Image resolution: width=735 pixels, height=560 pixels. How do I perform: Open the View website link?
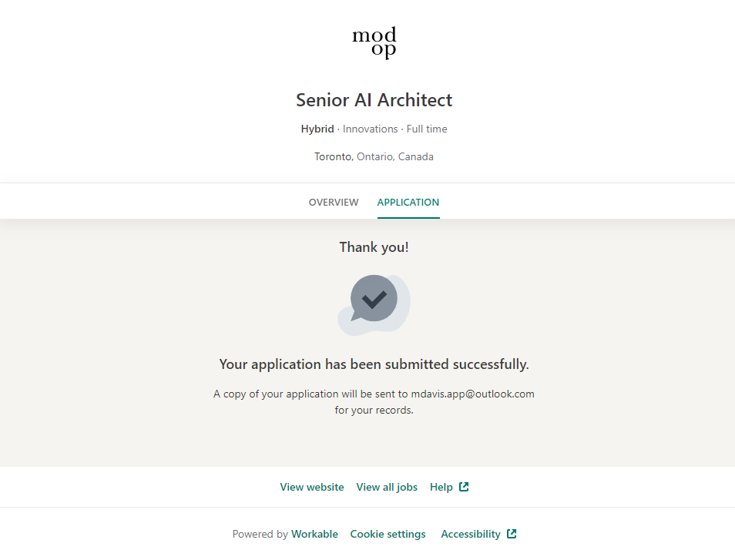[312, 487]
